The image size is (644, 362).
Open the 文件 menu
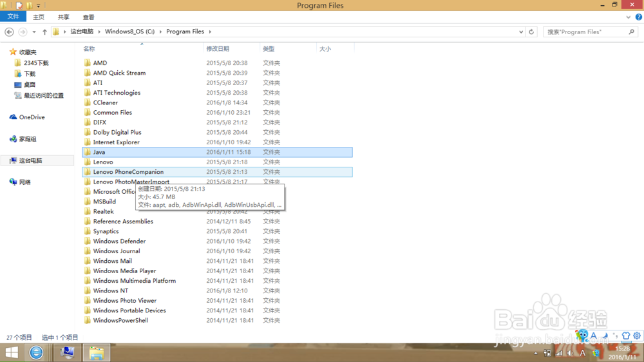(x=13, y=17)
